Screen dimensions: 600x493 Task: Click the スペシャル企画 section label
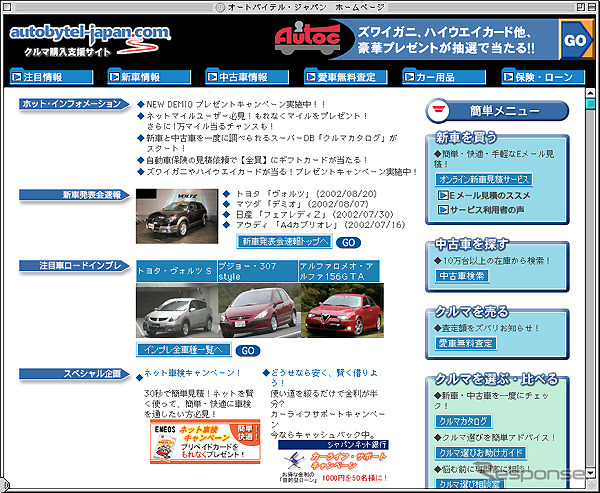(74, 374)
